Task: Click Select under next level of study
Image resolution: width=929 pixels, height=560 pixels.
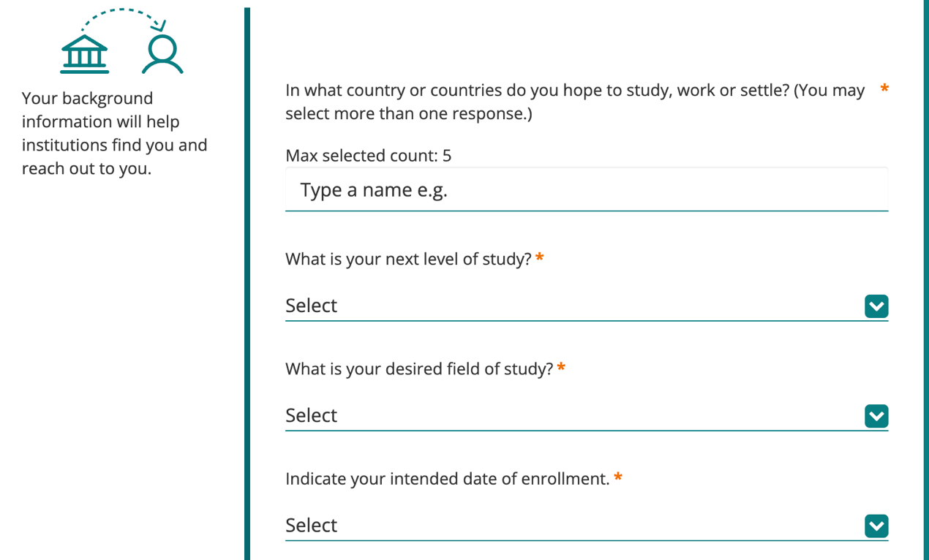Action: point(312,306)
